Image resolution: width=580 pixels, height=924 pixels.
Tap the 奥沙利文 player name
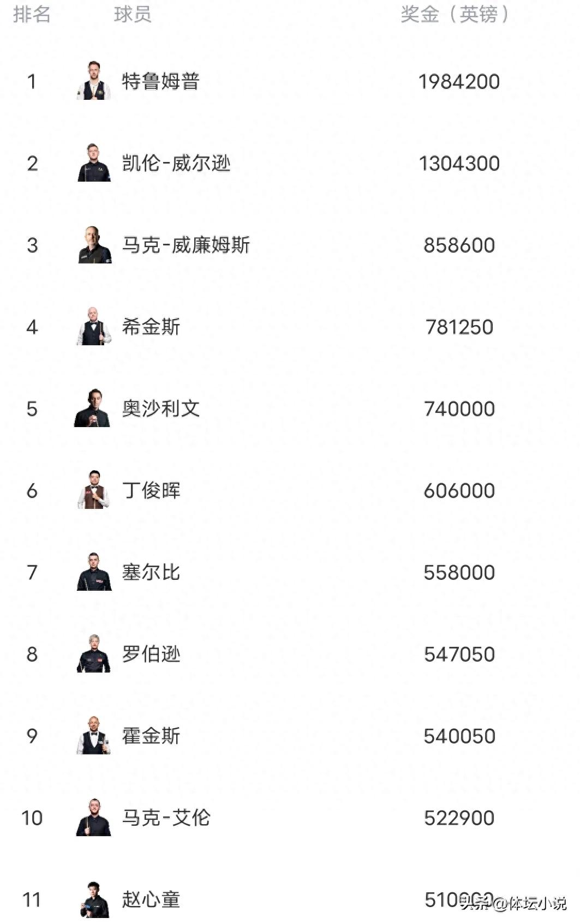160,409
